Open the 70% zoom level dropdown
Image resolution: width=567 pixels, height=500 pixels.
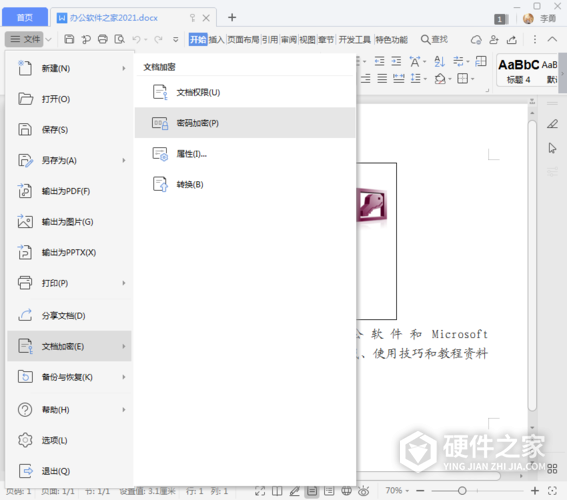[397, 491]
